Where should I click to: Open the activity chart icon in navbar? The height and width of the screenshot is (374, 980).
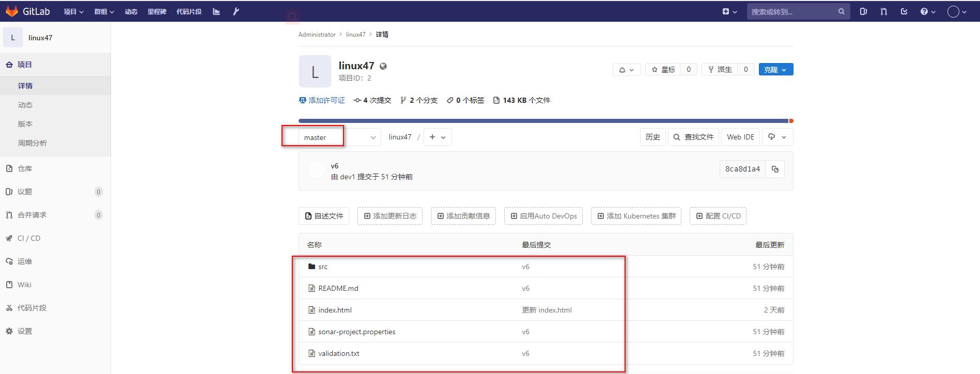[216, 11]
